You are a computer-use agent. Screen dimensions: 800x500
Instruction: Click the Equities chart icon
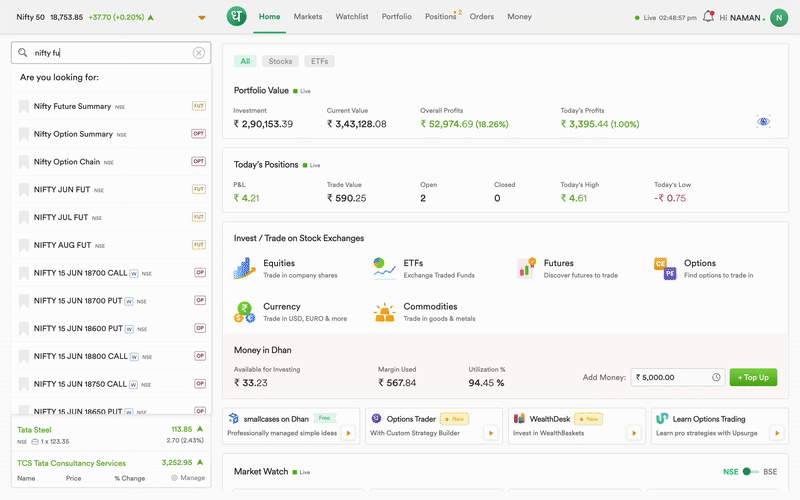[x=245, y=268]
